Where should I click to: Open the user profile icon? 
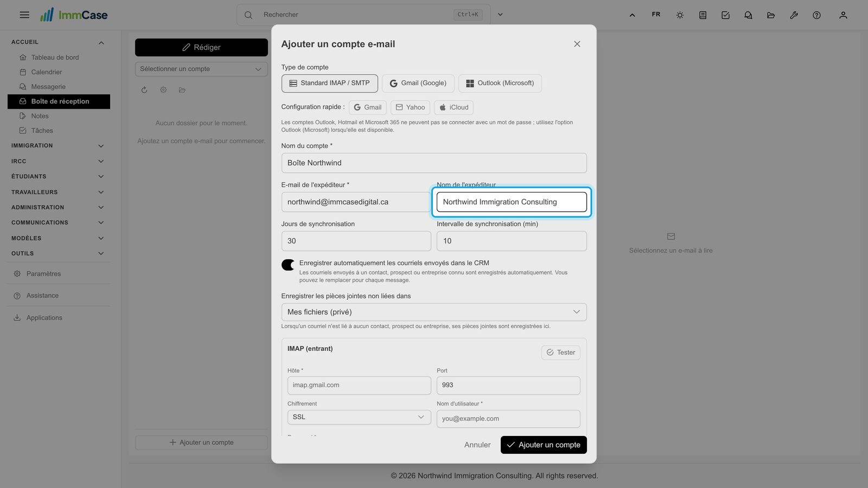coord(843,15)
